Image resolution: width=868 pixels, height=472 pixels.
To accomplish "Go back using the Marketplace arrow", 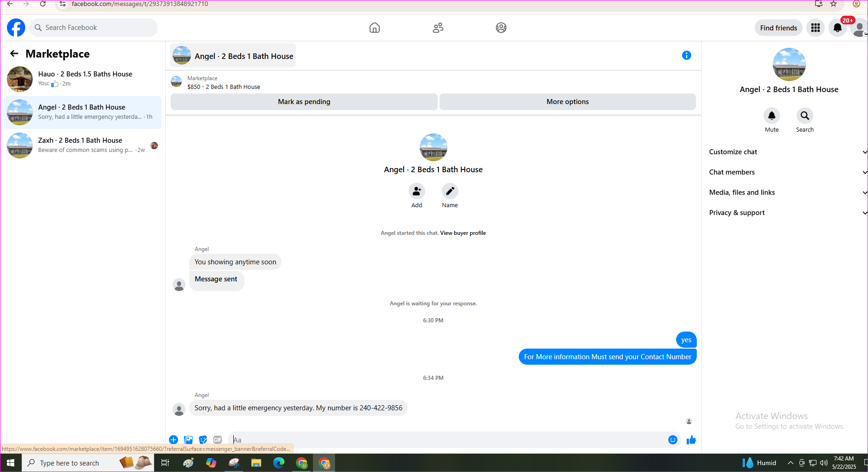I will coord(14,54).
